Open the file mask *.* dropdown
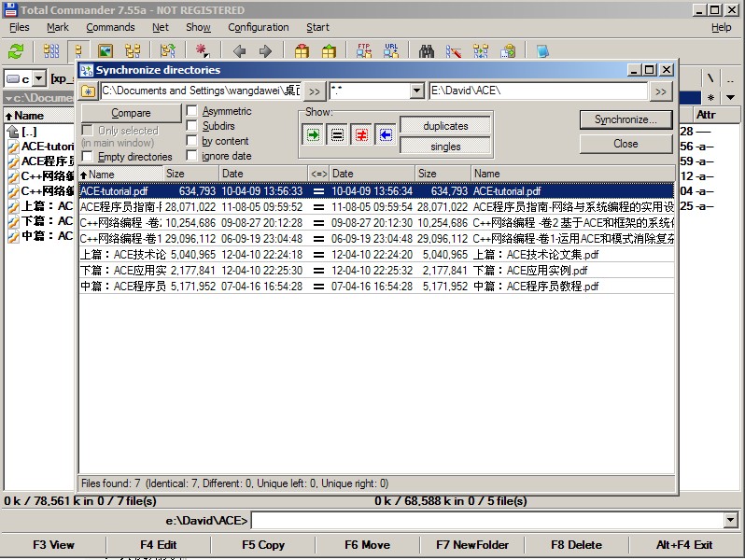Screen dimensions: 745x560 pos(416,91)
